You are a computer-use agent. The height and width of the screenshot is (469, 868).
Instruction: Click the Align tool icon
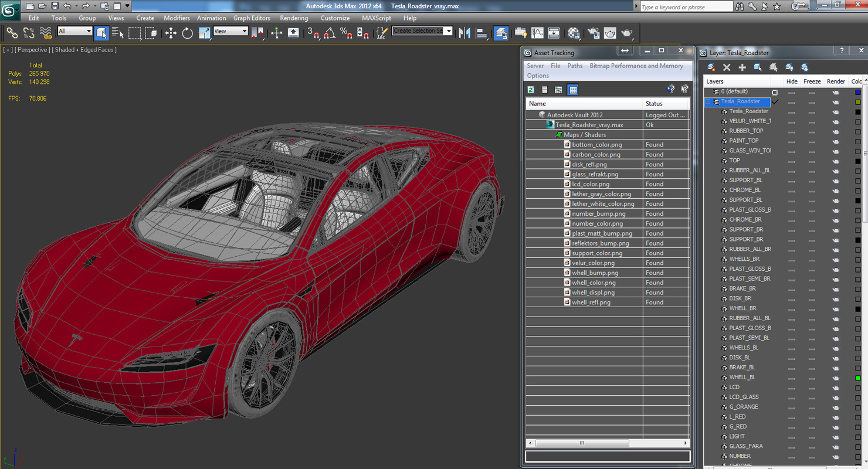482,33
